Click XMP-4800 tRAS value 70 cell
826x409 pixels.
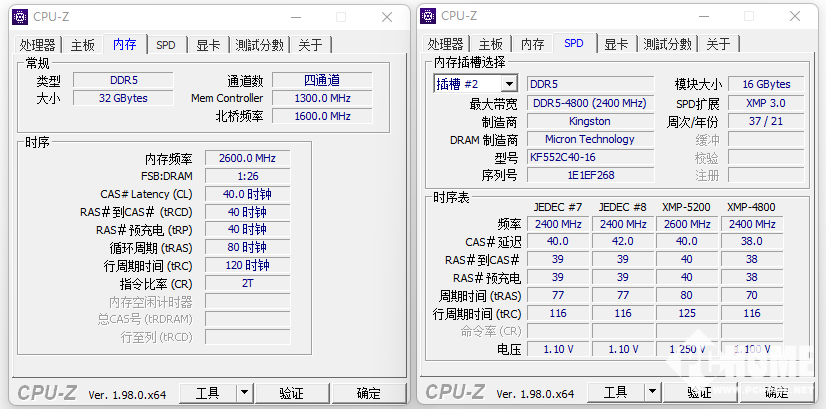(752, 295)
